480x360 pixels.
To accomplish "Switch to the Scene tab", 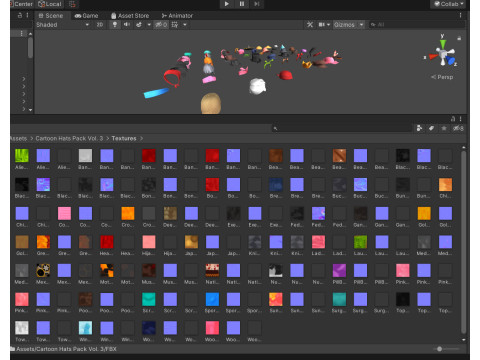I will tap(51, 16).
